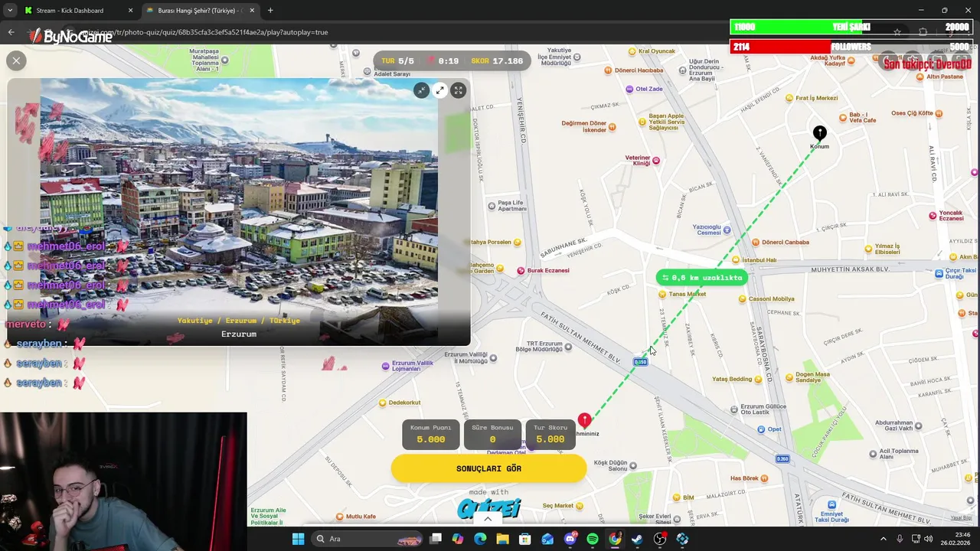Click the collapse chevron below Quizel logo
This screenshot has height=551, width=980.
(488, 520)
